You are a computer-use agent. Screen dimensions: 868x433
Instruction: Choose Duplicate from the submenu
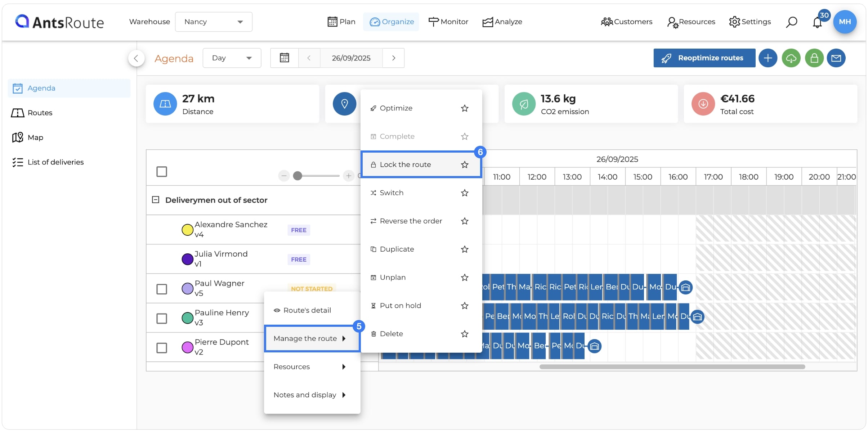click(x=421, y=249)
